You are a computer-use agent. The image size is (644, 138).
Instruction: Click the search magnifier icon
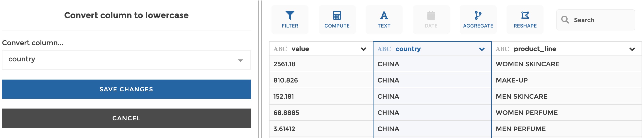tap(565, 20)
